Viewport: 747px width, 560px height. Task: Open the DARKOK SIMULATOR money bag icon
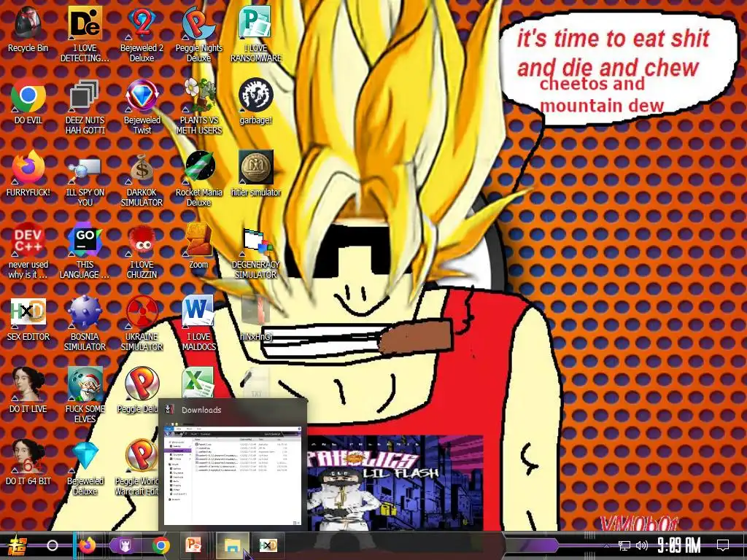click(142, 179)
